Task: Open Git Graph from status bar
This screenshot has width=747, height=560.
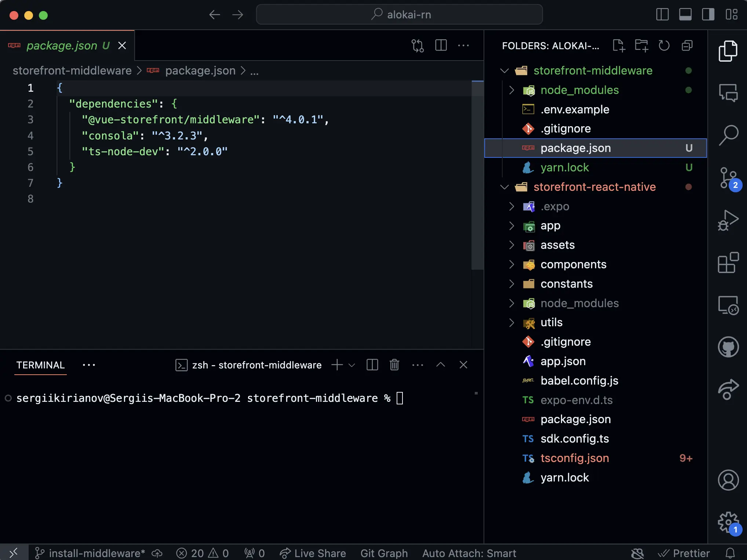Action: coord(384,553)
